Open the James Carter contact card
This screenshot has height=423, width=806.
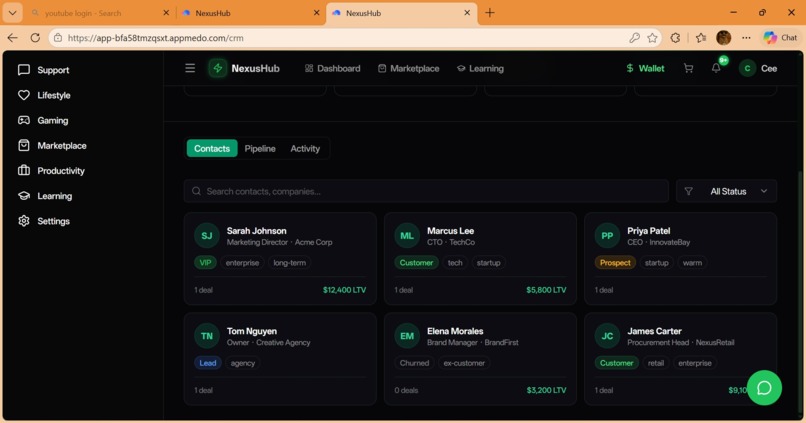coord(681,359)
